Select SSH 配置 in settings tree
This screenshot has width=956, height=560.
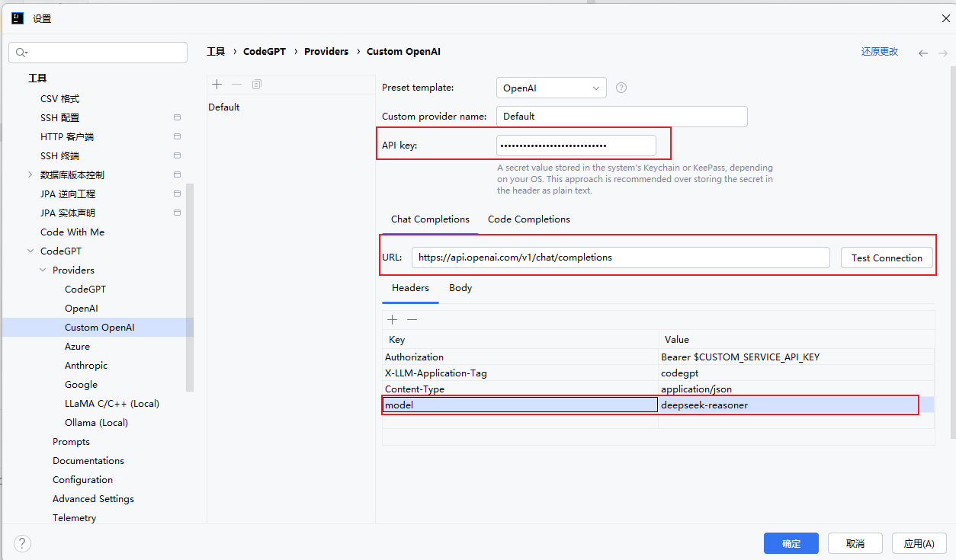[x=59, y=118]
